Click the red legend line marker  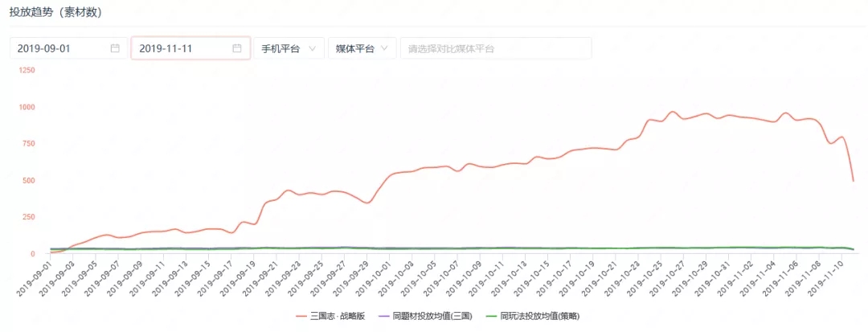click(x=301, y=317)
